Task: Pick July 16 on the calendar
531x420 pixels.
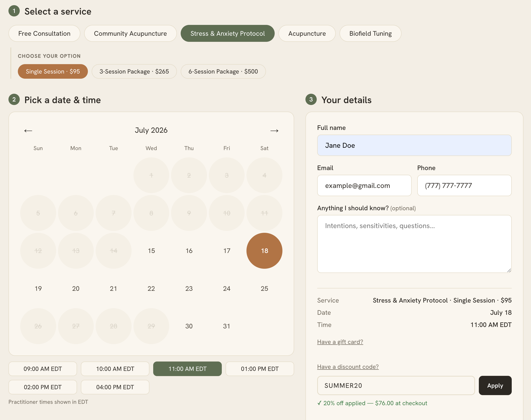Action: (189, 251)
